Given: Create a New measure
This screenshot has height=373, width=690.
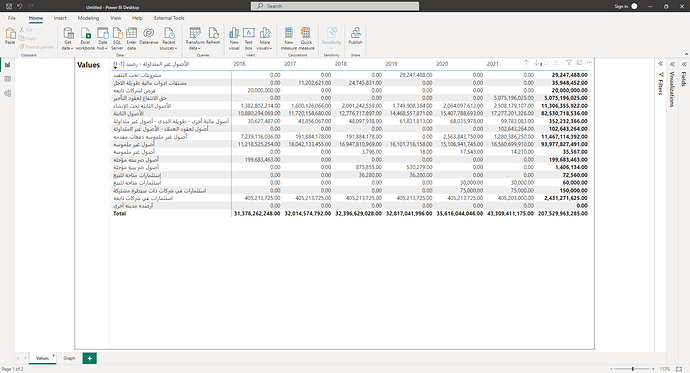Looking at the screenshot, I should [x=289, y=39].
